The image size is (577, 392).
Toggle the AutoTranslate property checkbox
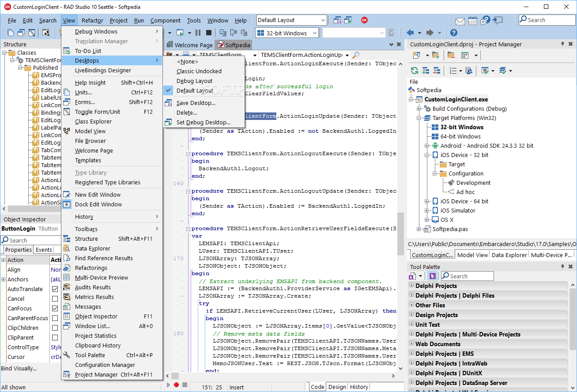tap(55, 289)
